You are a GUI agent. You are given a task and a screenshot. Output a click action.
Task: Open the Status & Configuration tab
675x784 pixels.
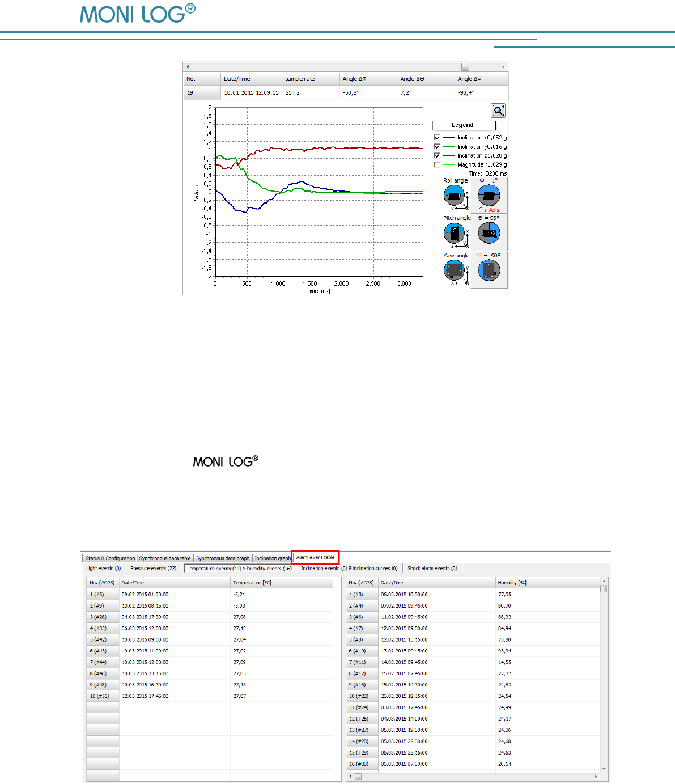click(110, 558)
